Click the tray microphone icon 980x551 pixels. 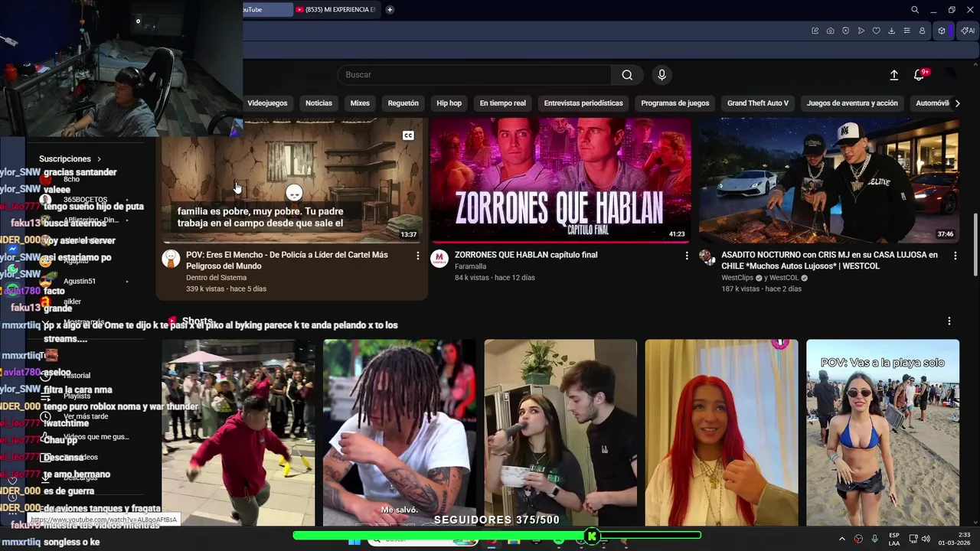click(875, 539)
